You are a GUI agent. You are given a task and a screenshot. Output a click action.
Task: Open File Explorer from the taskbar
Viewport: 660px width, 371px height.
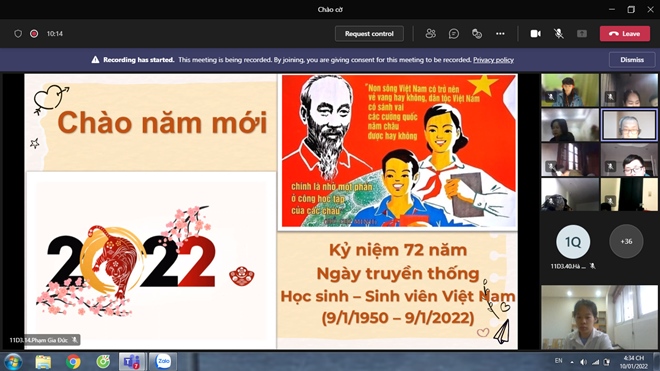click(x=43, y=362)
